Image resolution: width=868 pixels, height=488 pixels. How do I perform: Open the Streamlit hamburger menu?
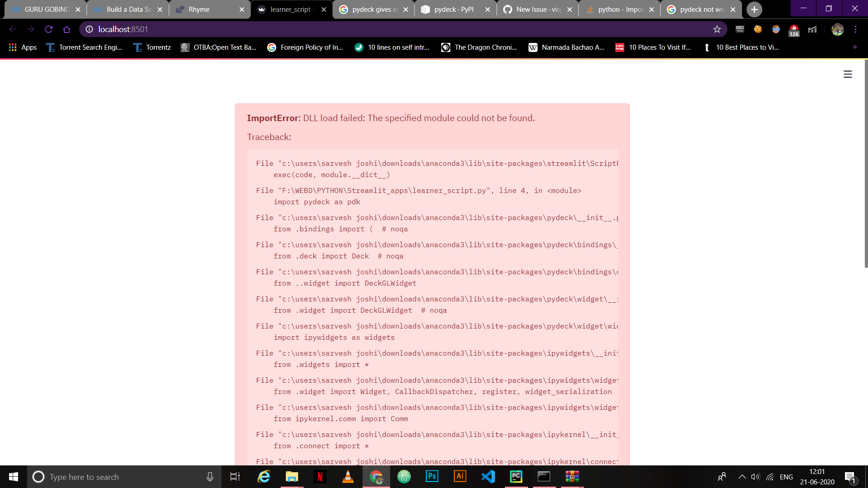(848, 74)
